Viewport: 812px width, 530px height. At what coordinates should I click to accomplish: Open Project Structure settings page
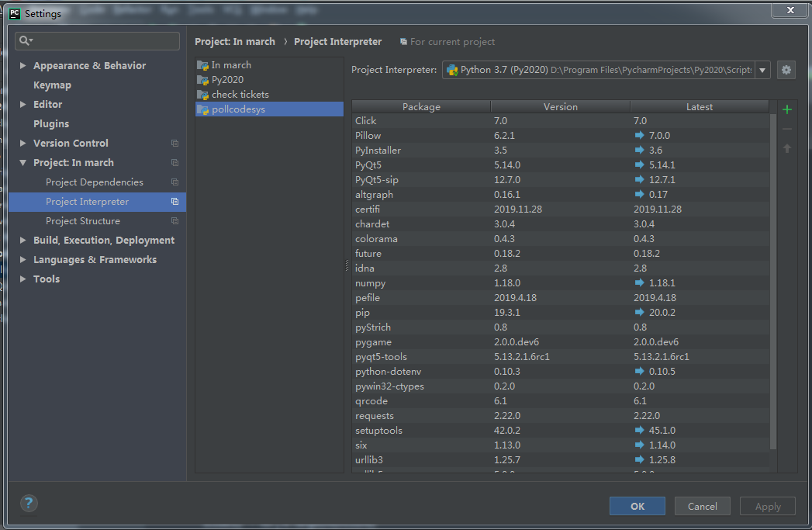pyautogui.click(x=83, y=221)
